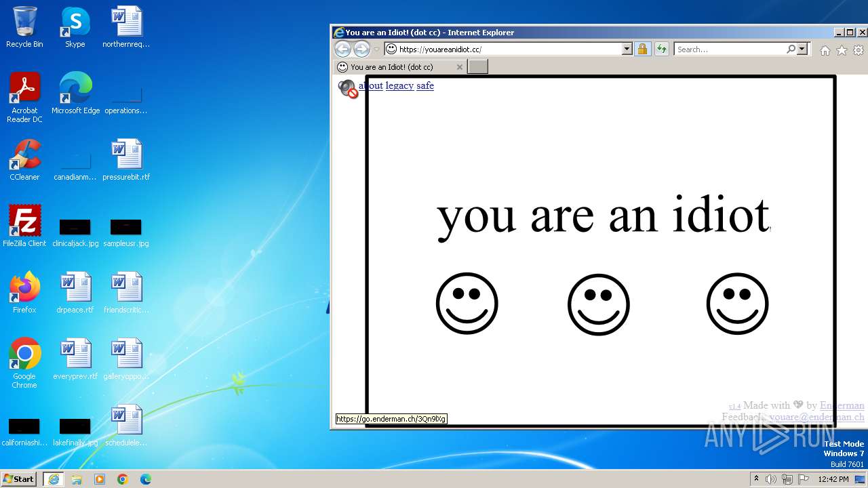Open a new blank tab
This screenshot has height=488, width=868.
coord(478,66)
